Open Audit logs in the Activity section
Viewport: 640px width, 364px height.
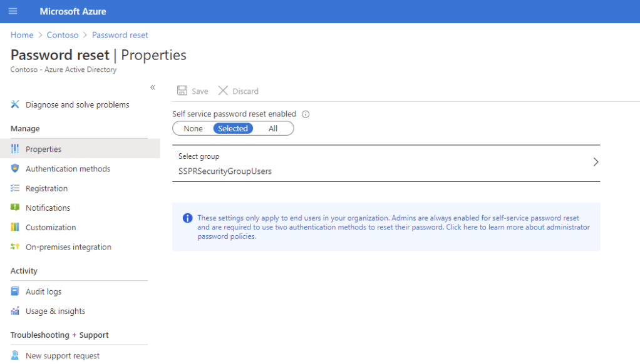pos(43,291)
